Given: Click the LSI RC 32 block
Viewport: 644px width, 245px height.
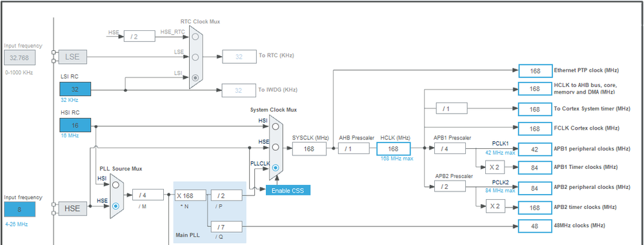Looking at the screenshot, I should coord(75,89).
